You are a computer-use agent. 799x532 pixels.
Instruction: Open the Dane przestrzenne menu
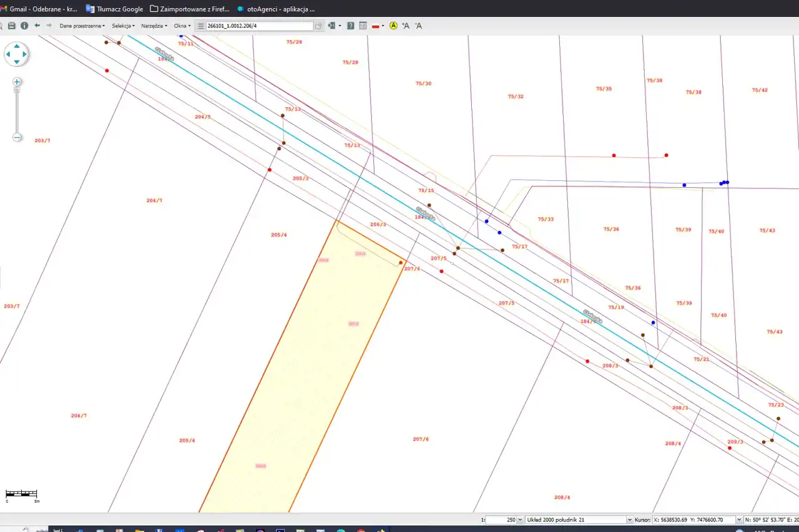(82, 26)
